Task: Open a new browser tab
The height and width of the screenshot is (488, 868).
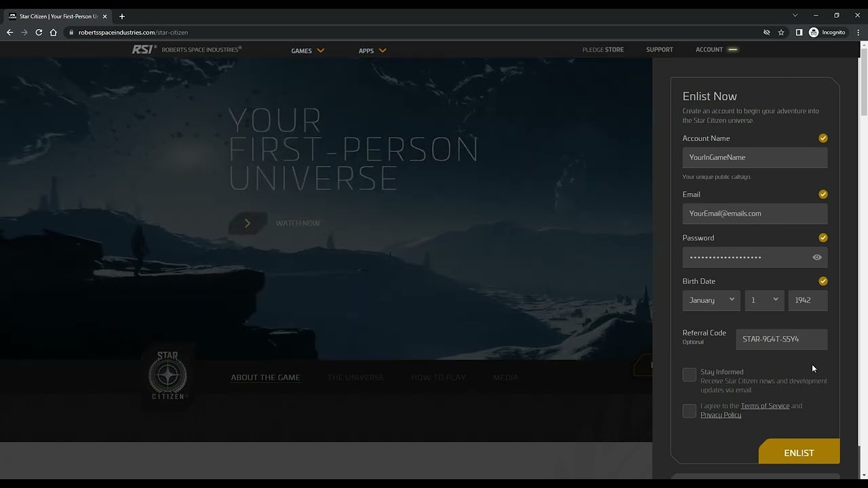Action: [x=122, y=16]
